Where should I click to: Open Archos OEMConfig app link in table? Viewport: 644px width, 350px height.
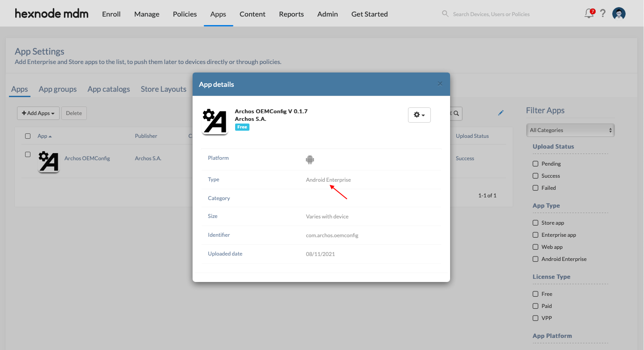point(87,158)
